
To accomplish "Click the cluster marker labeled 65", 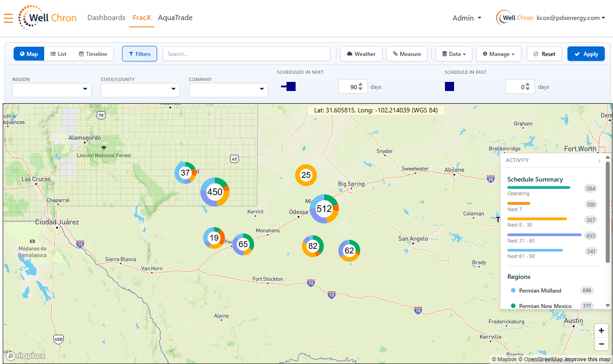I will coord(243,244).
